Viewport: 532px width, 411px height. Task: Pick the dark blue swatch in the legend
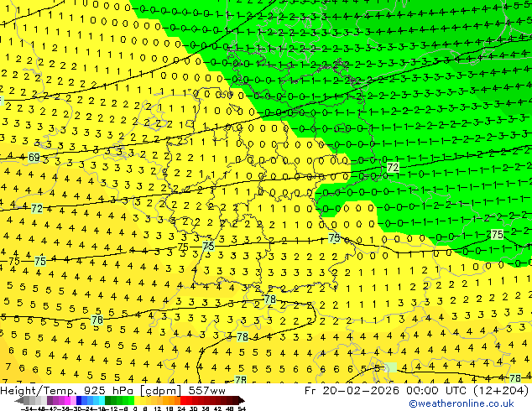click(x=79, y=401)
